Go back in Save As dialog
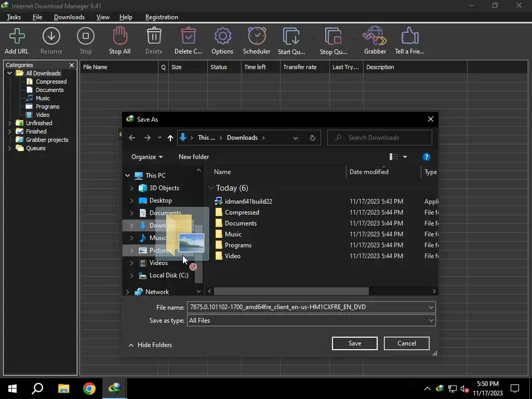The image size is (532, 399). (132, 138)
